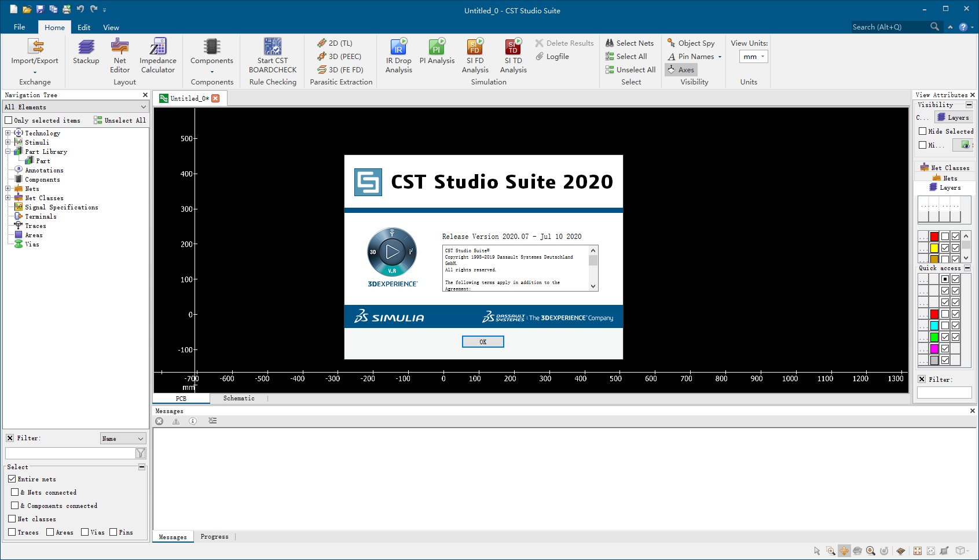
Task: Select Net Classes in View Attributes
Action: pyautogui.click(x=945, y=168)
